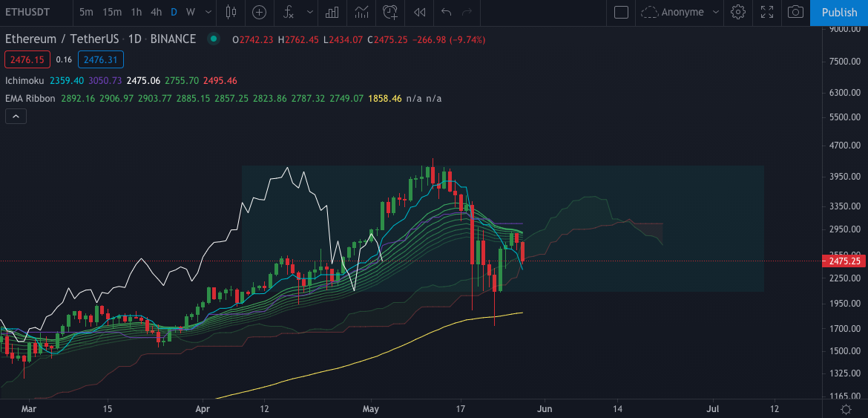Click the 0.16 spread value
Image resolution: width=868 pixels, height=418 pixels.
65,59
